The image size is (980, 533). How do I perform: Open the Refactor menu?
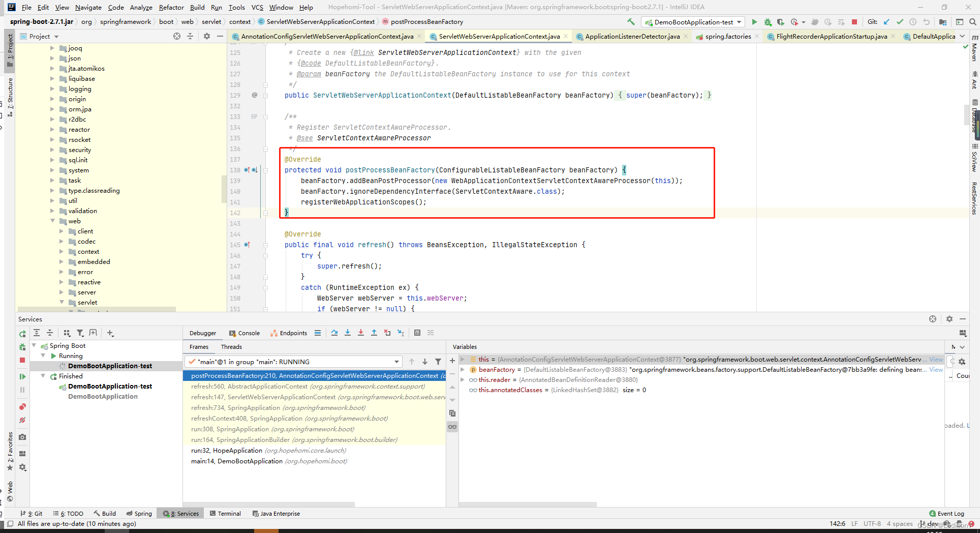[171, 7]
